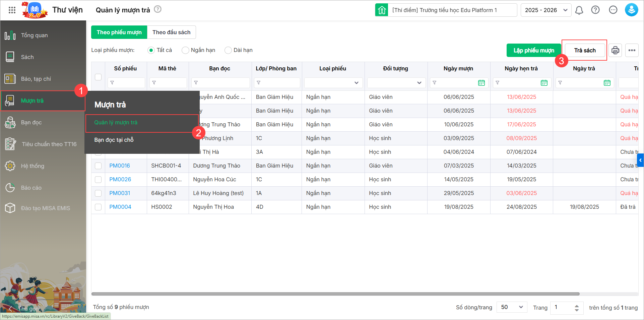Select Bạn đọc tại chỗ submenu item
The width and height of the screenshot is (644, 320).
114,140
